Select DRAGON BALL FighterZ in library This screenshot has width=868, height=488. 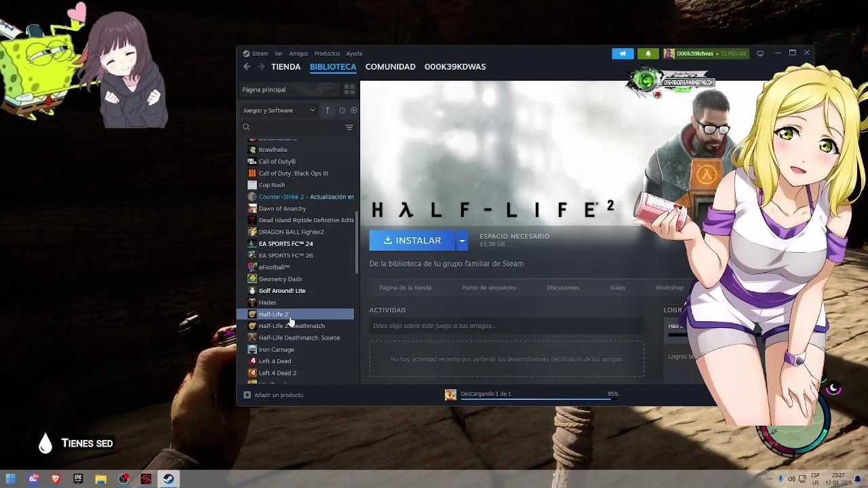pyautogui.click(x=291, y=232)
